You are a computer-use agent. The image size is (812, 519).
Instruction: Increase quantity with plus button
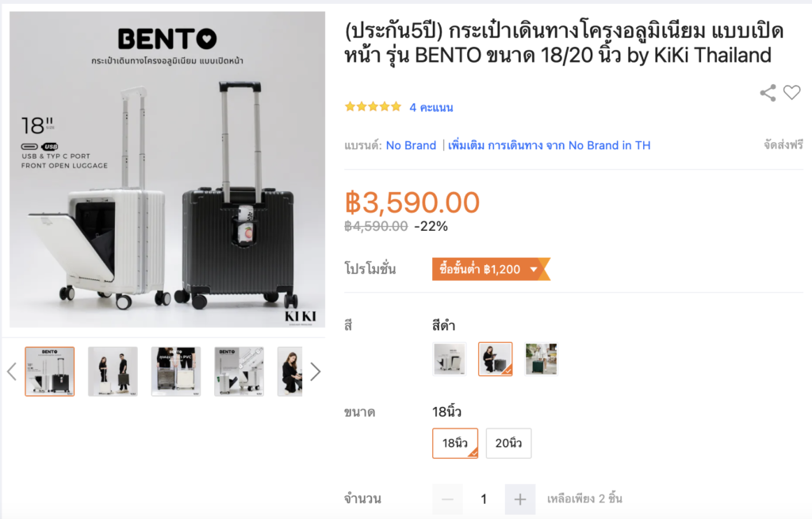click(520, 499)
